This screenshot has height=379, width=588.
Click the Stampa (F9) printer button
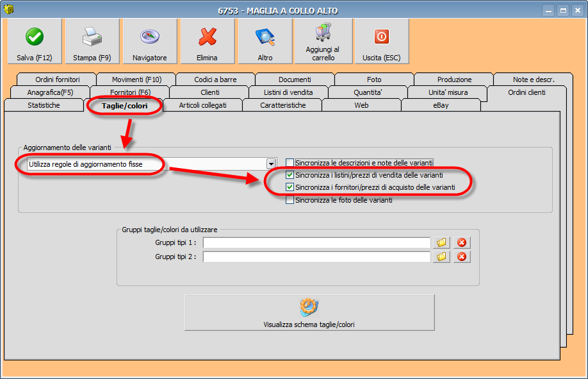[x=92, y=41]
